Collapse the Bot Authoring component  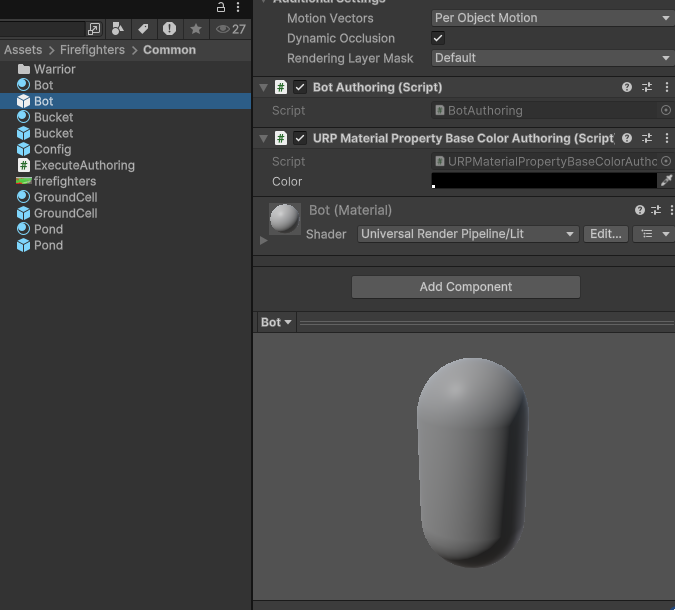coord(263,88)
